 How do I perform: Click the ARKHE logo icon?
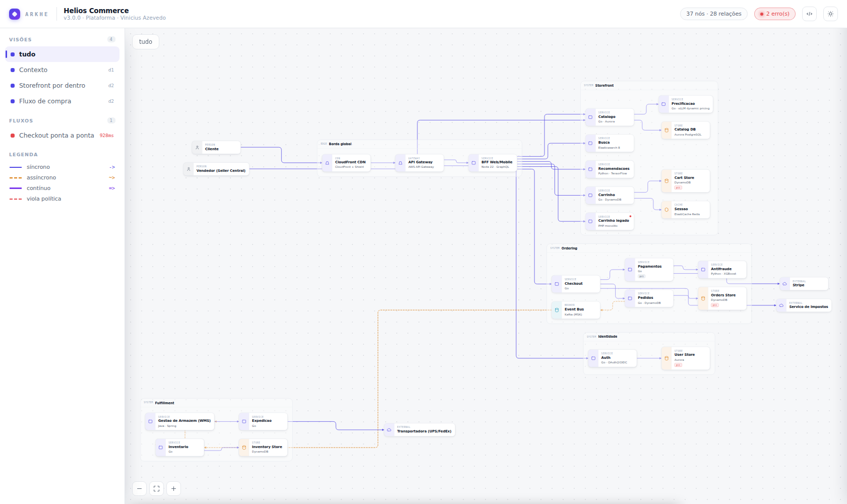tap(15, 14)
